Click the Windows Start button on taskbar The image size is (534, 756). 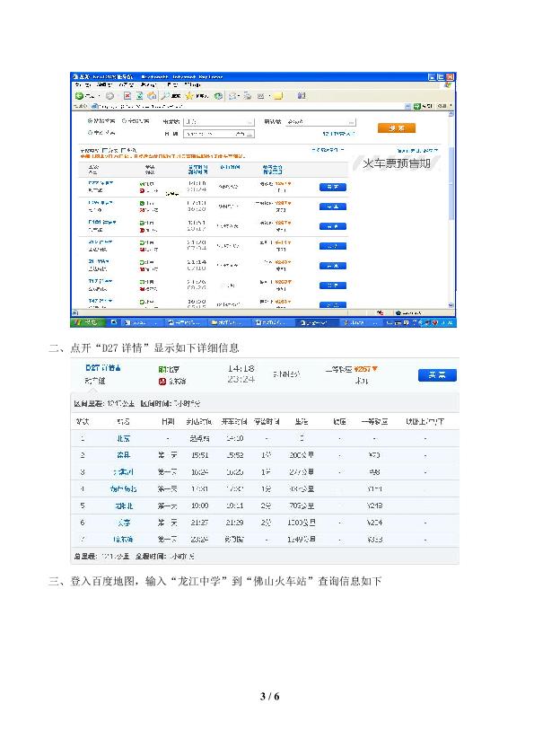86,322
